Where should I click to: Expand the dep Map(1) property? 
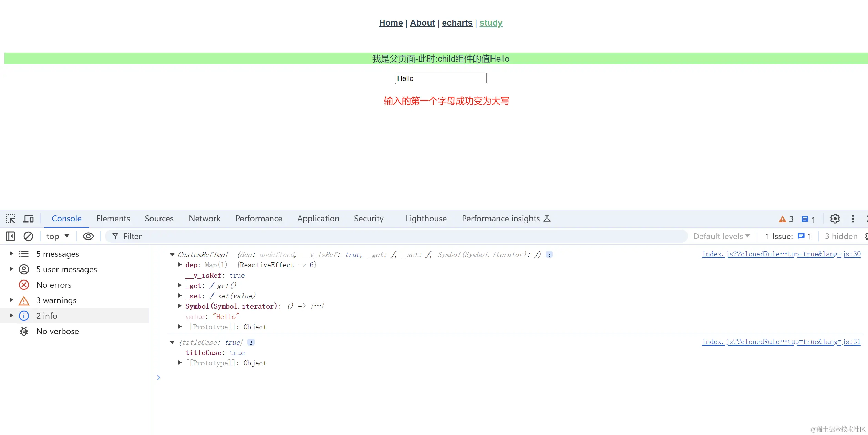tap(180, 265)
